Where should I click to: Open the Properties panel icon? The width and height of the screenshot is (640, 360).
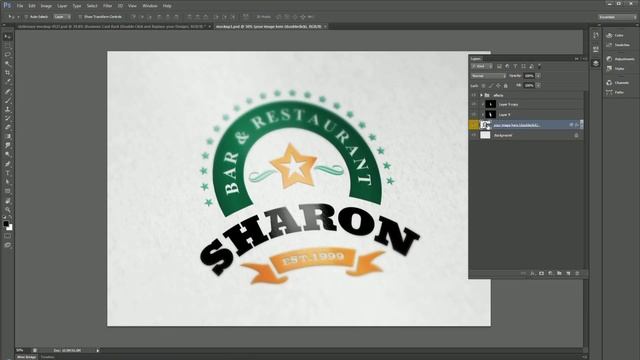596,49
